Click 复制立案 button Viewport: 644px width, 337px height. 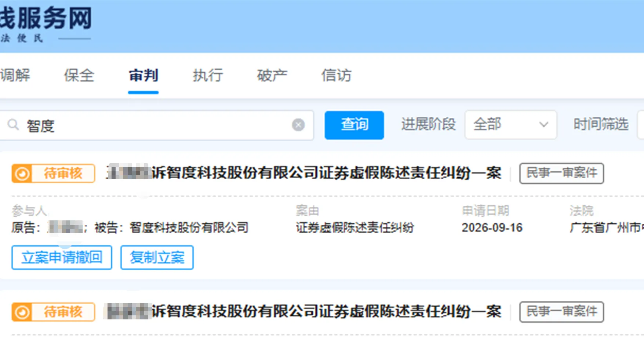(x=157, y=257)
